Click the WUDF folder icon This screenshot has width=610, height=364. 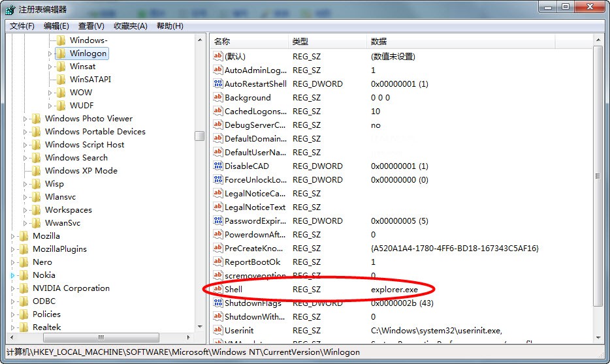(x=61, y=106)
